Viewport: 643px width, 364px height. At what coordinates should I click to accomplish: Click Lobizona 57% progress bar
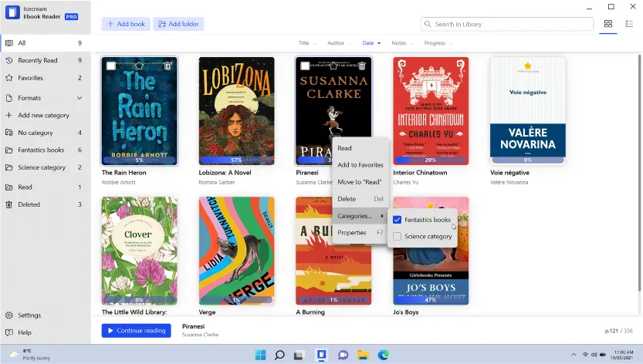pyautogui.click(x=236, y=160)
